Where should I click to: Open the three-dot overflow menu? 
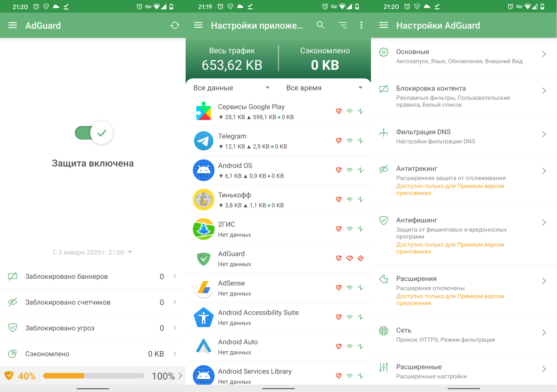coord(362,26)
